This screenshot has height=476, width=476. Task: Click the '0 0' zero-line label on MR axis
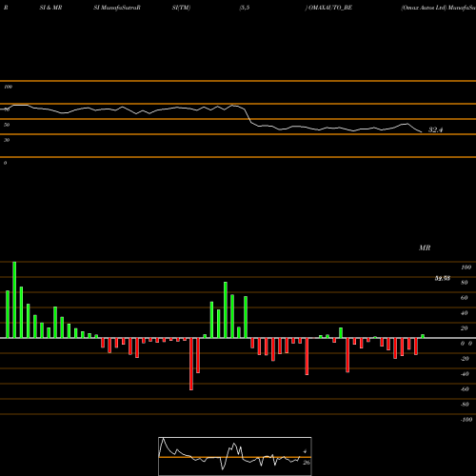[466, 344]
